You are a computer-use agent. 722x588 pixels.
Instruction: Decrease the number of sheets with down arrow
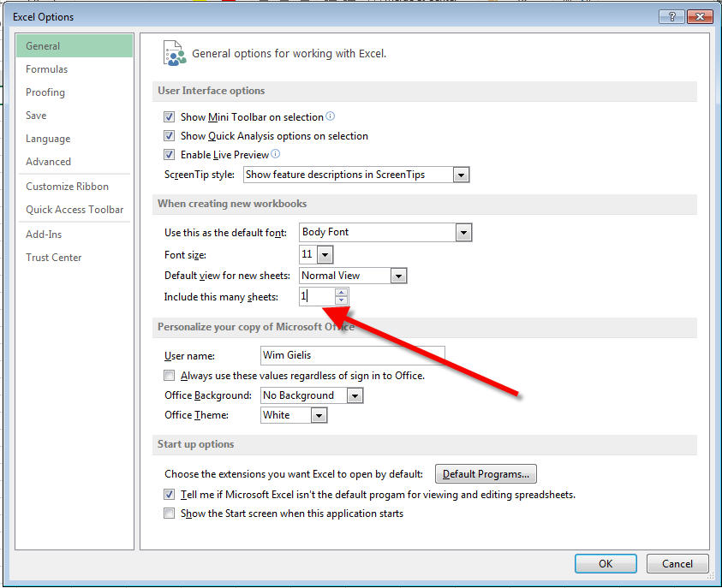click(x=341, y=300)
